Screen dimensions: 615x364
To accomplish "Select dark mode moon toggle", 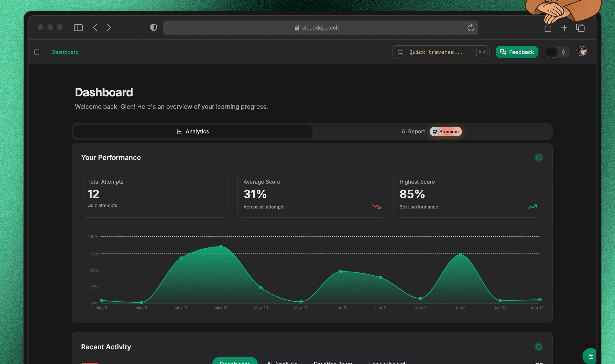I will (x=551, y=52).
